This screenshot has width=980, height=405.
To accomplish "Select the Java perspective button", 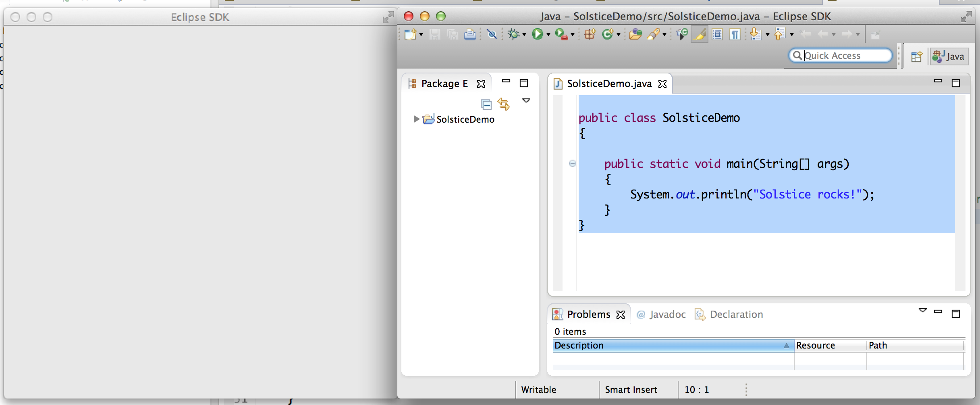I will point(949,56).
